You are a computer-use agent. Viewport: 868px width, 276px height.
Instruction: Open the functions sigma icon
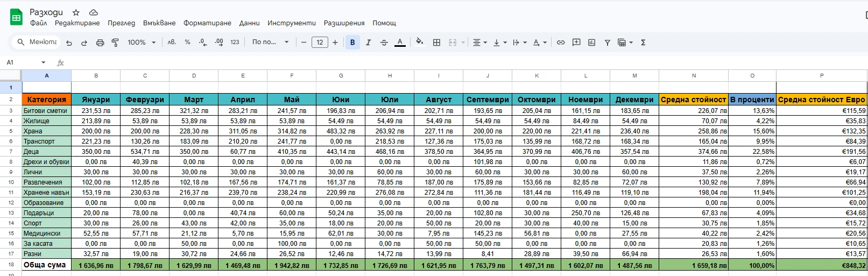coord(643,43)
